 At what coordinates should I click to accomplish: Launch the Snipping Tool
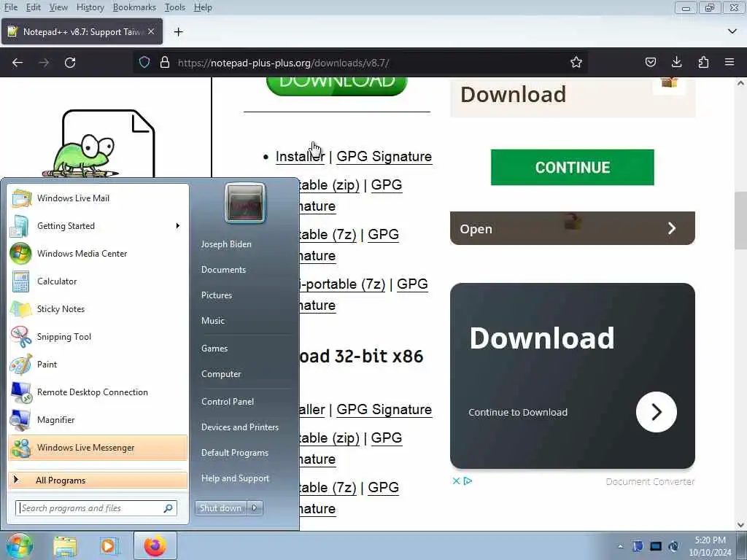coord(98,337)
